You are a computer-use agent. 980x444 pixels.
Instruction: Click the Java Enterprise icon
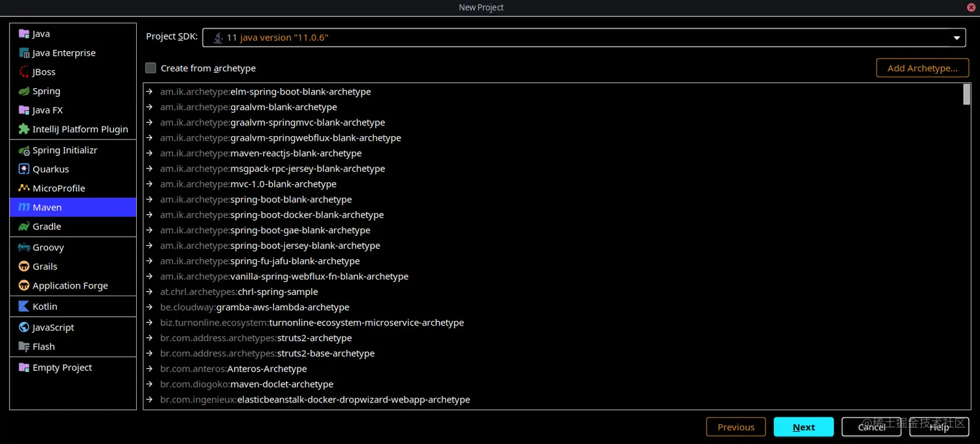[24, 53]
